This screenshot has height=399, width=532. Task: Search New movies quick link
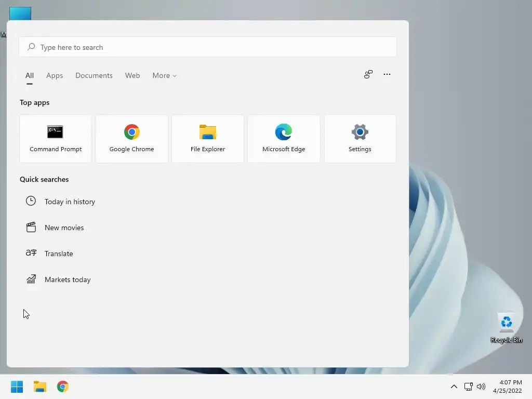pyautogui.click(x=64, y=228)
